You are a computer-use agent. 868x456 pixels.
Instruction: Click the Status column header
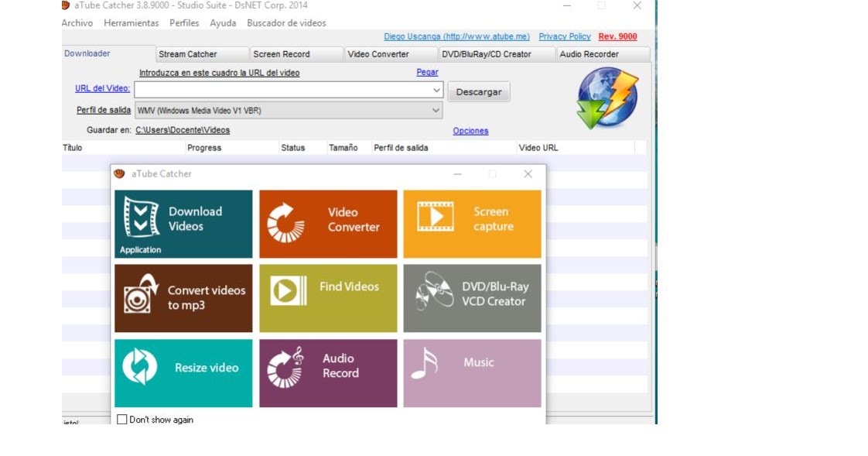pos(302,148)
